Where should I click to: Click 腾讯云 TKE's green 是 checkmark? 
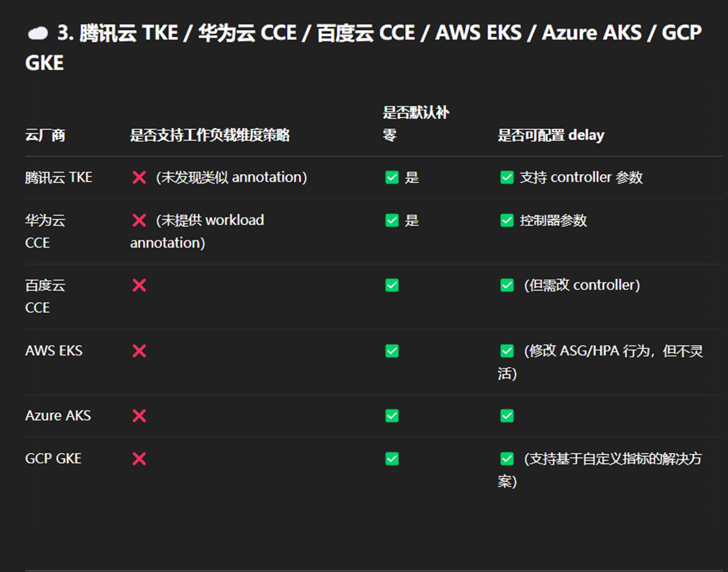392,177
